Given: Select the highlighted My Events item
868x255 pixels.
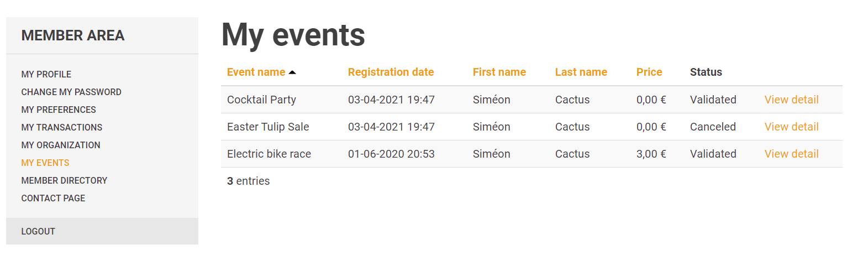Looking at the screenshot, I should click(x=45, y=163).
